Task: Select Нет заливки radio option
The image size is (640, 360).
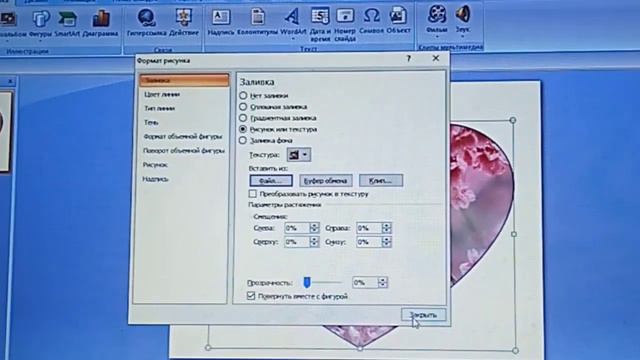Action: 243,96
